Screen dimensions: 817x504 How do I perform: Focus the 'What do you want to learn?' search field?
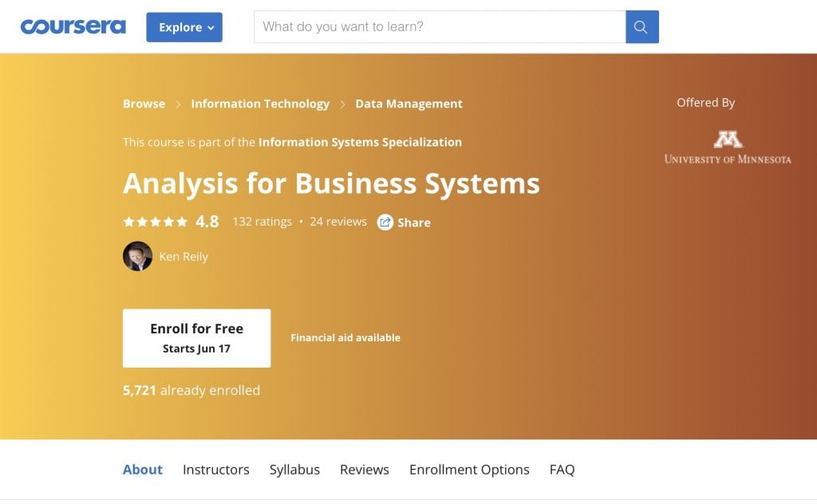click(x=440, y=26)
